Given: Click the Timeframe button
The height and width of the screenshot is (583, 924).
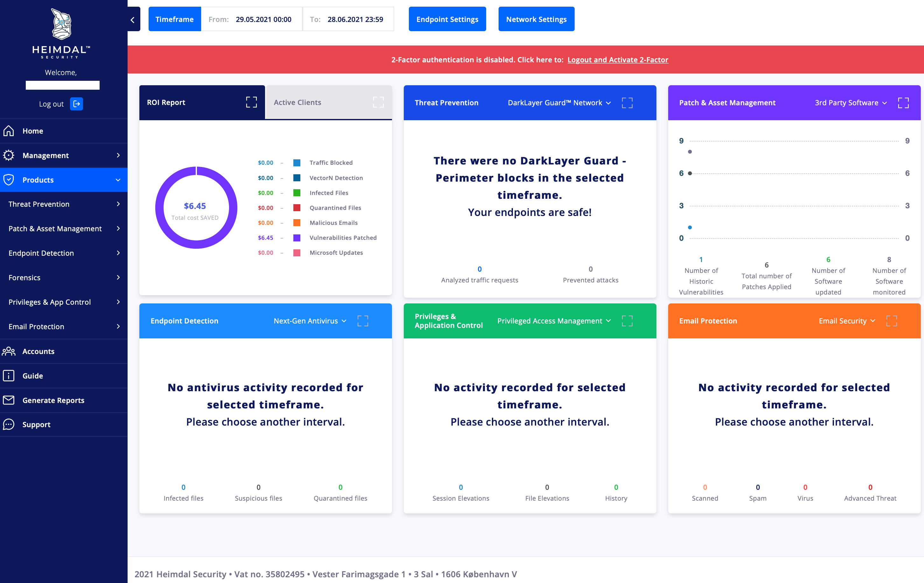Looking at the screenshot, I should click(x=175, y=19).
